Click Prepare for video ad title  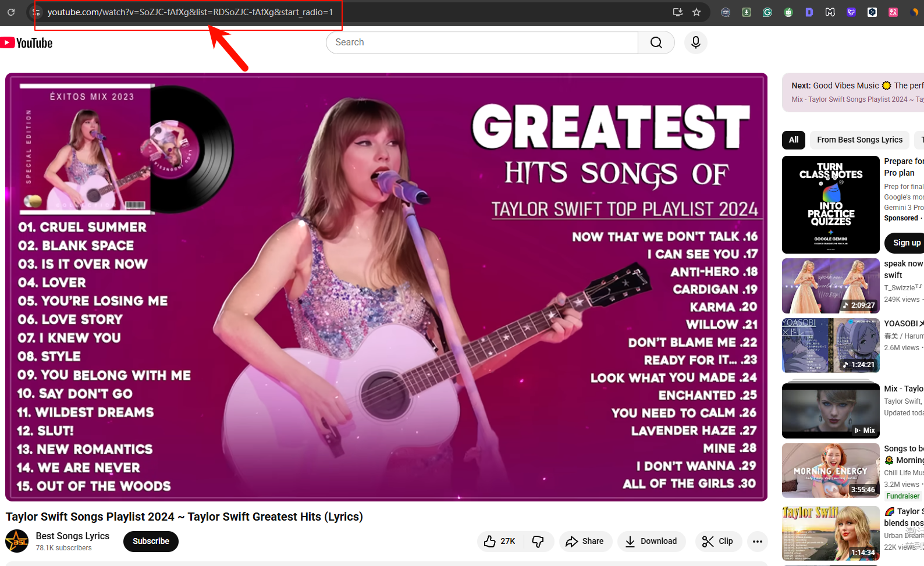904,167
